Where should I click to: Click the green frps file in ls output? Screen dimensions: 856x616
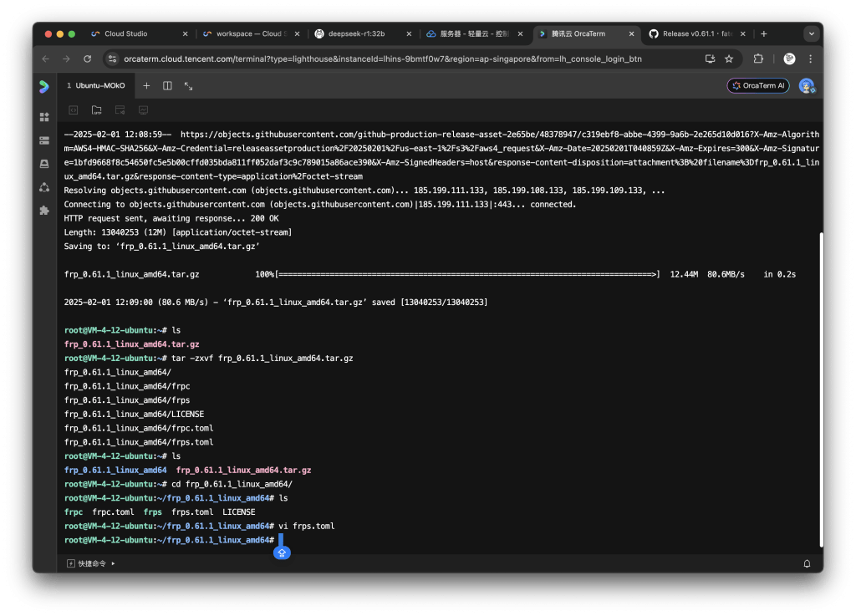coord(152,512)
